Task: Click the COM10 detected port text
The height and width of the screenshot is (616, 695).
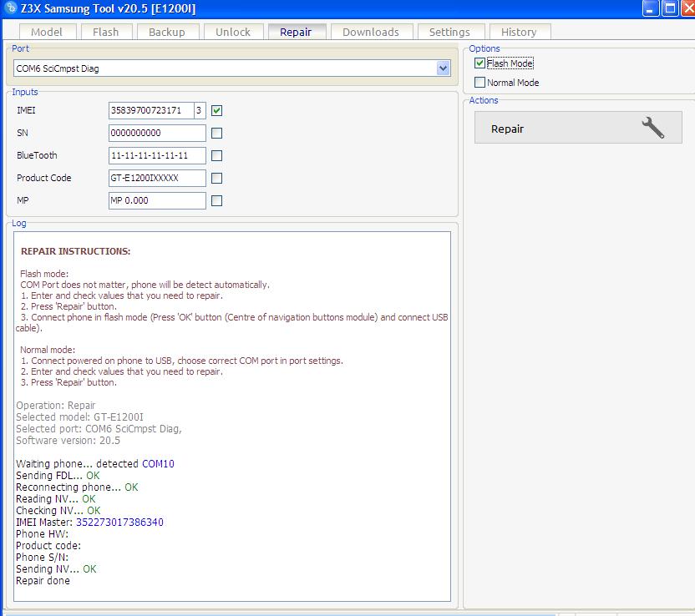Action: click(158, 463)
